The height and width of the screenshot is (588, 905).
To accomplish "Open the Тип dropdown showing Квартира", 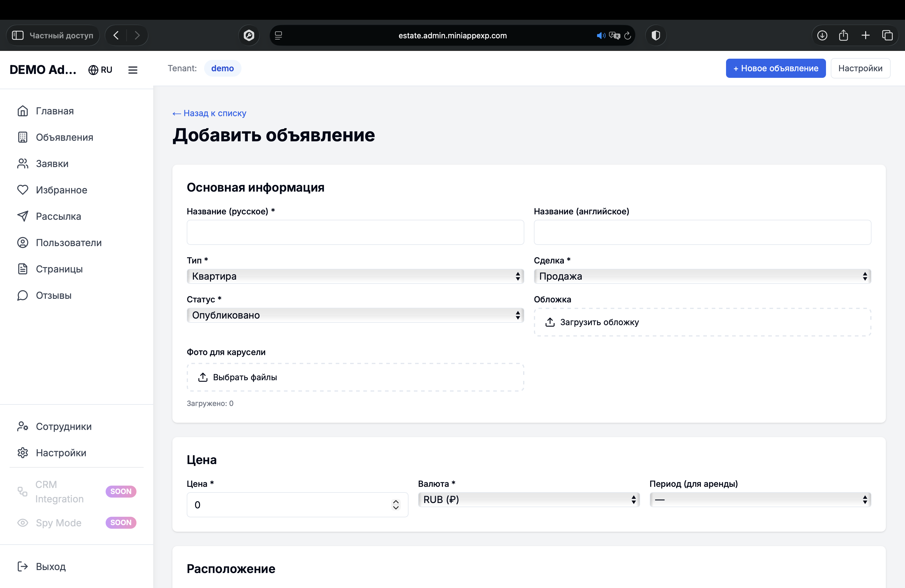I will 355,276.
